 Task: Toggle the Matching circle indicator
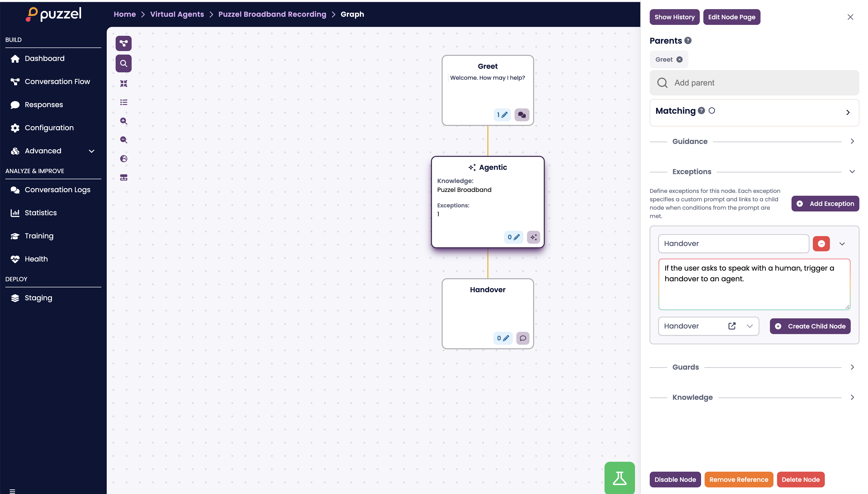[x=711, y=111]
